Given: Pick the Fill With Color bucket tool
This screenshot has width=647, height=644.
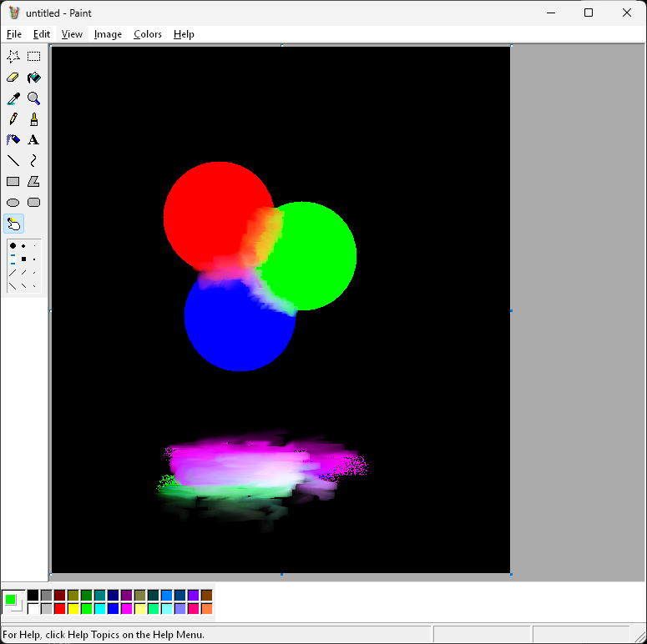Looking at the screenshot, I should (x=34, y=77).
